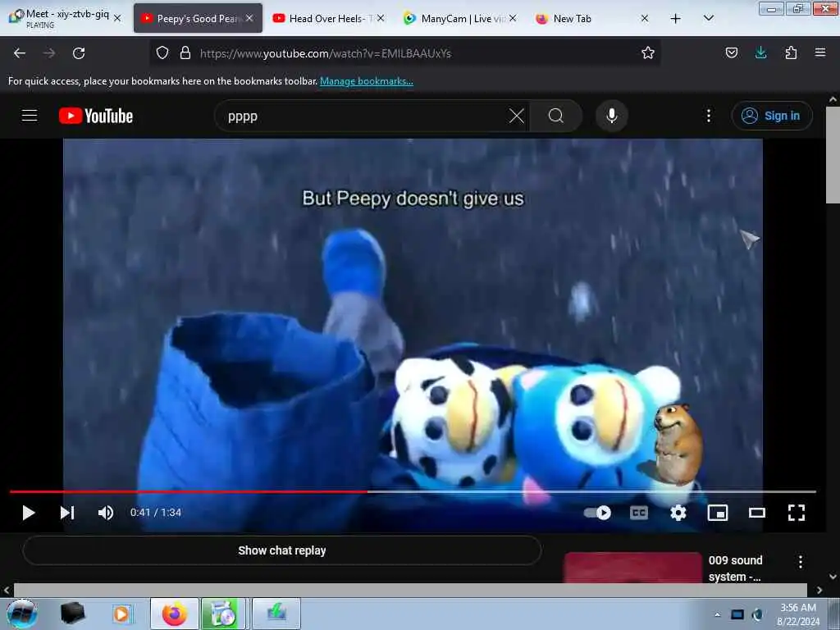Screen dimensions: 840x630
Task: Seek on the red video progress bar
Action: (413, 491)
